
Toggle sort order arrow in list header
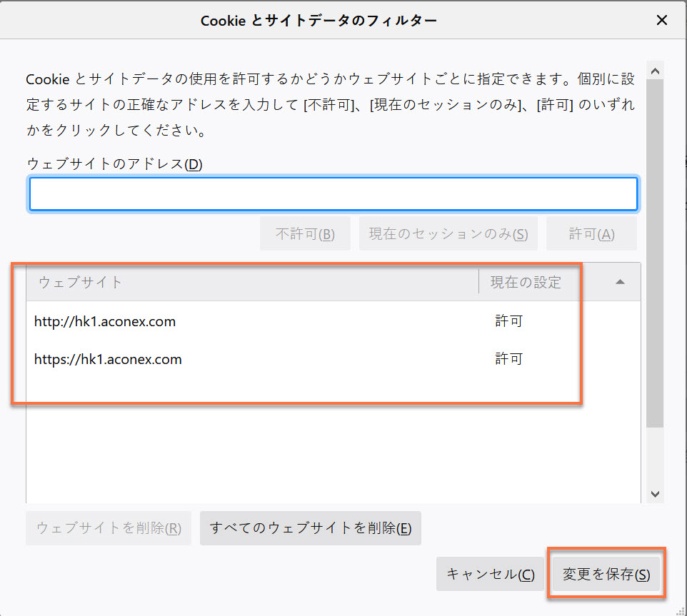pyautogui.click(x=620, y=282)
